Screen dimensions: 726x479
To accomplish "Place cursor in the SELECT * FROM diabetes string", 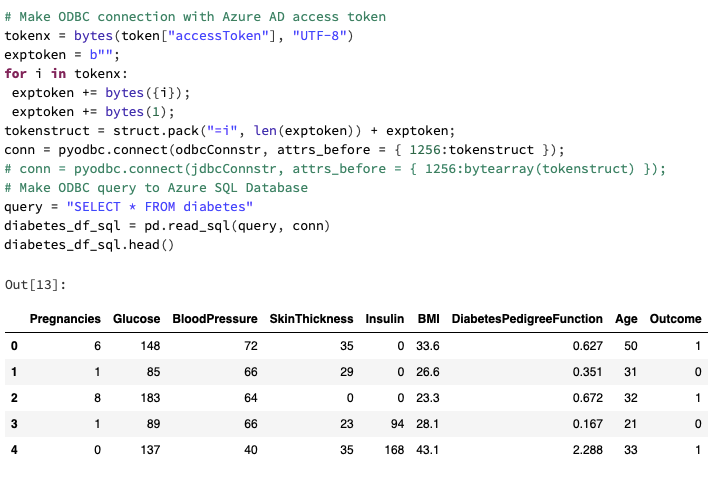I will coord(160,206).
